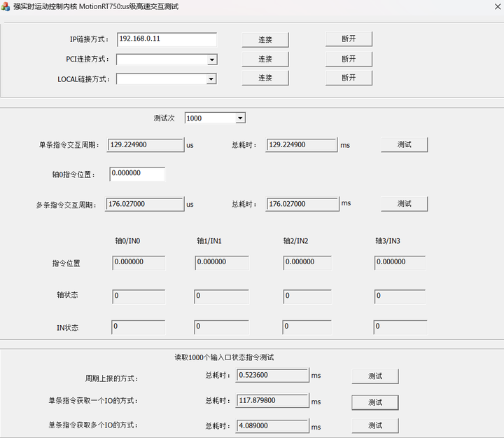
Task: Click the 轴0/IN0 column header text
Action: tap(127, 241)
